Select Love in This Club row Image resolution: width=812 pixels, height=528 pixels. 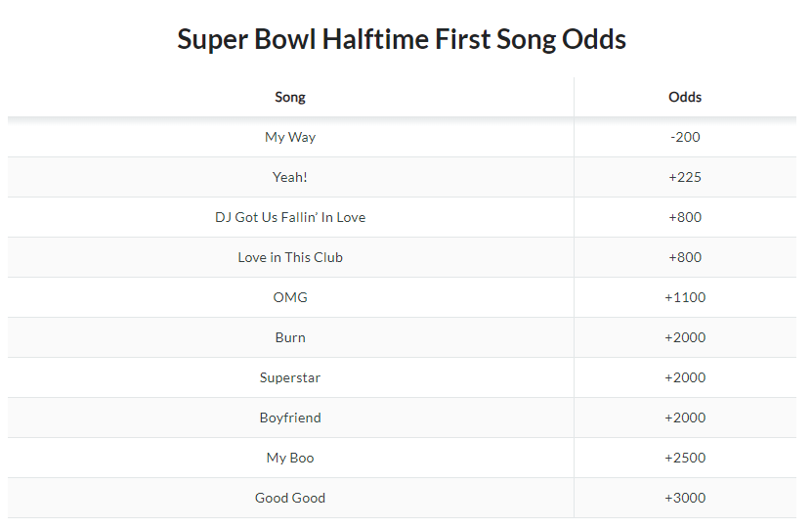point(402,257)
